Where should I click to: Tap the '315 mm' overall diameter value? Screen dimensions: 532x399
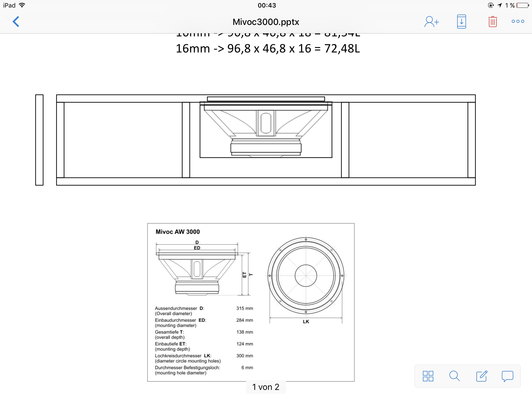(244, 308)
